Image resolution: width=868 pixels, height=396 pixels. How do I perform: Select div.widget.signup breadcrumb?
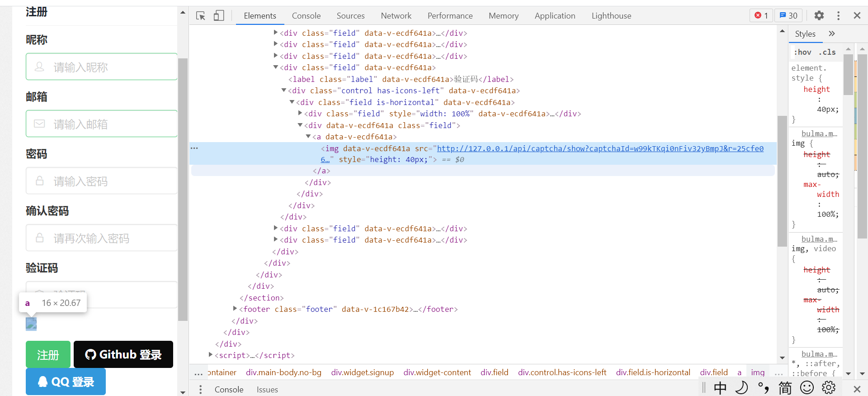point(363,372)
